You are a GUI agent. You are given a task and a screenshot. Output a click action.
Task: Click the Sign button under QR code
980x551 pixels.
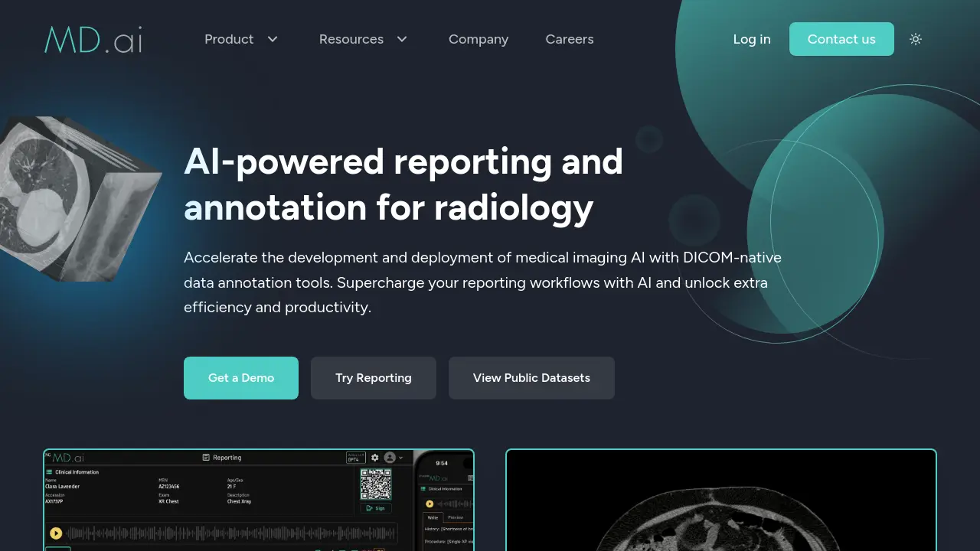(x=376, y=508)
